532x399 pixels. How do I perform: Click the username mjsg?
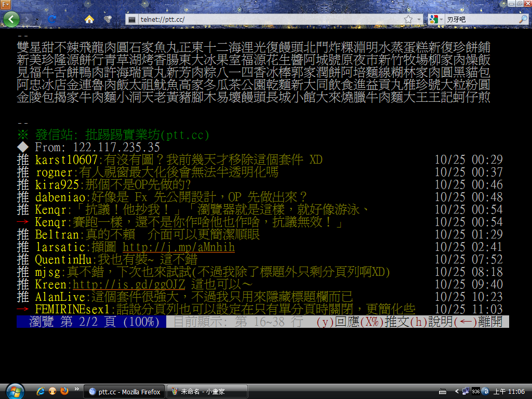click(48, 272)
